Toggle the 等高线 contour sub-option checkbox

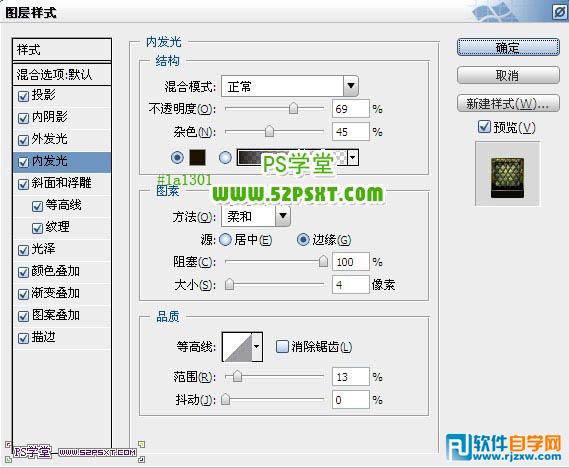[37, 206]
